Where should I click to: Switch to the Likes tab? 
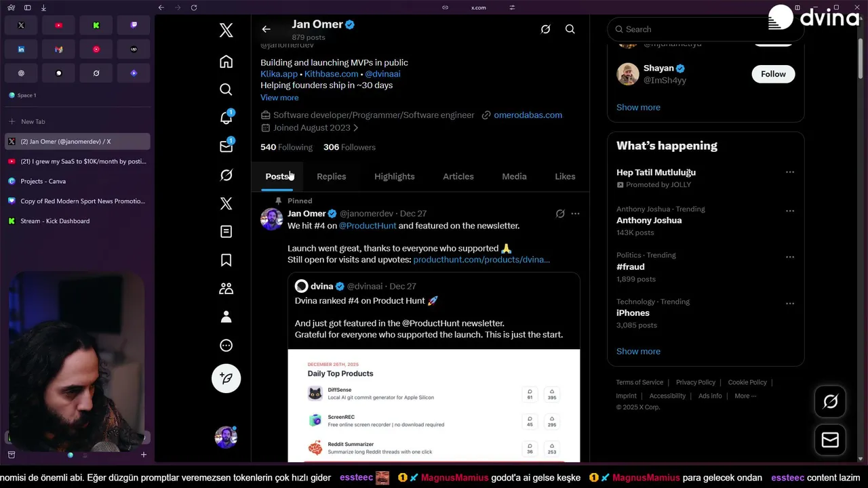[565, 176]
